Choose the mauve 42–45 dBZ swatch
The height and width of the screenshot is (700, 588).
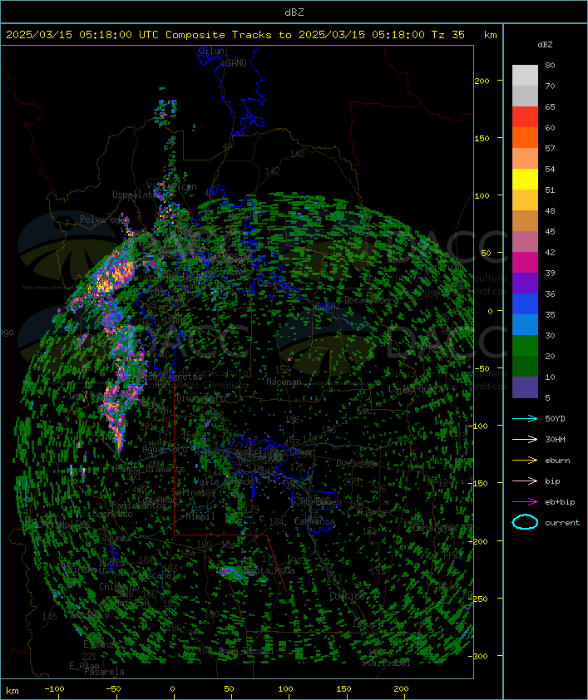[525, 242]
